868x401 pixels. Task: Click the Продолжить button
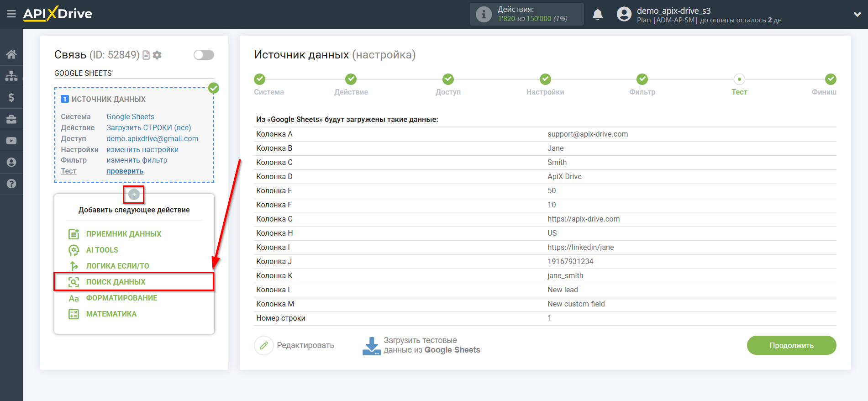pos(791,345)
